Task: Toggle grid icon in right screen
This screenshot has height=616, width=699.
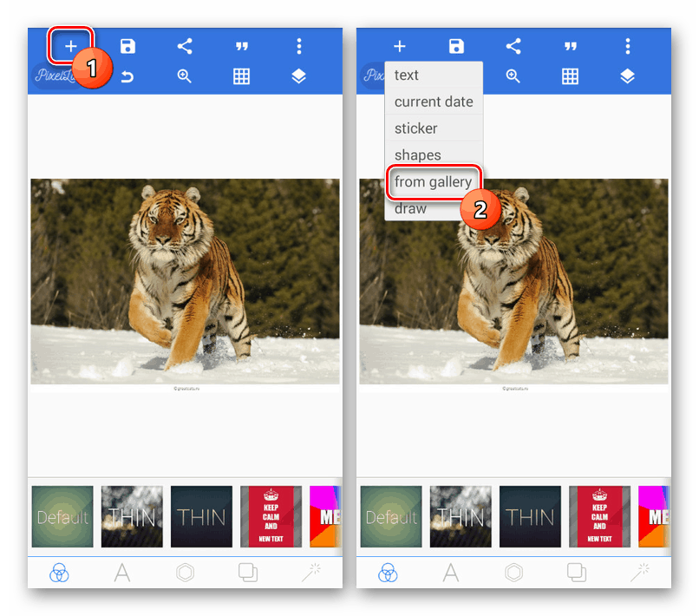Action: pos(570,76)
